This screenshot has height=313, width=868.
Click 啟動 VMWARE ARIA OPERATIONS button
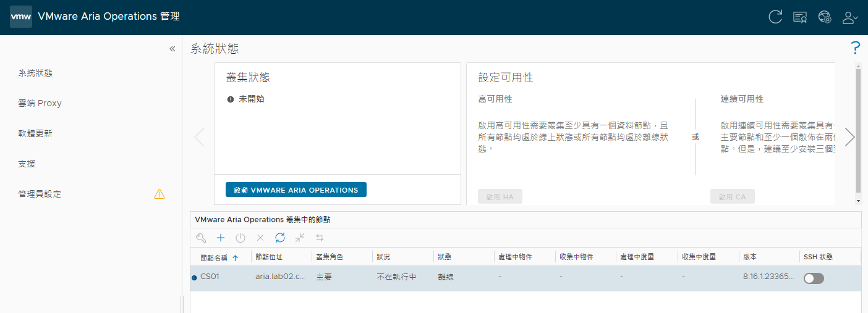tap(296, 190)
